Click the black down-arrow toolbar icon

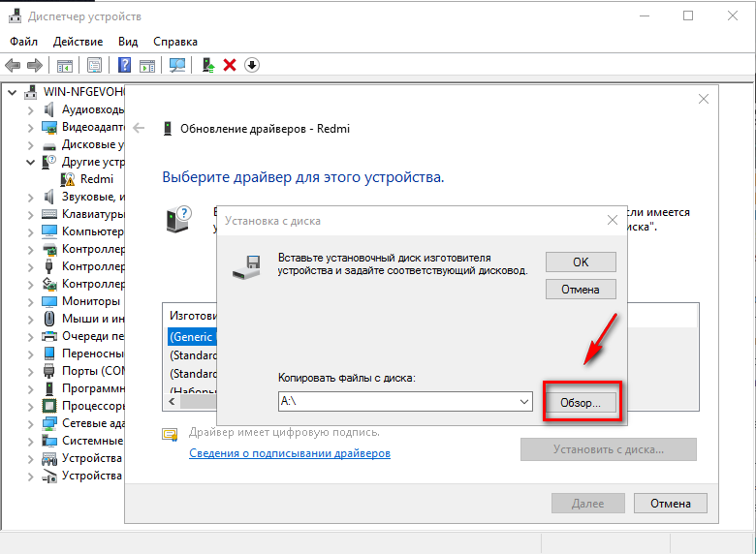pyautogui.click(x=252, y=65)
